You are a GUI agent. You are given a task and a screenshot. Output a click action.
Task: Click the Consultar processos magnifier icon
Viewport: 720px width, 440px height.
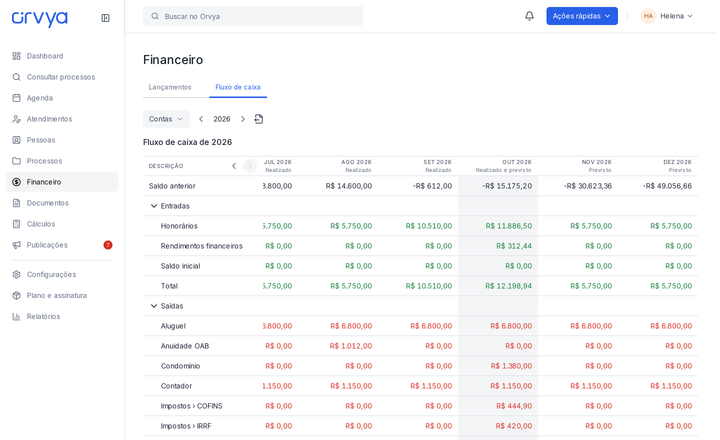[x=17, y=77]
